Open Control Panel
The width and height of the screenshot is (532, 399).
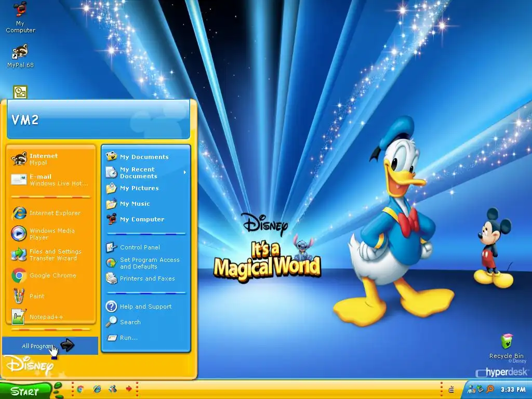coord(146,247)
